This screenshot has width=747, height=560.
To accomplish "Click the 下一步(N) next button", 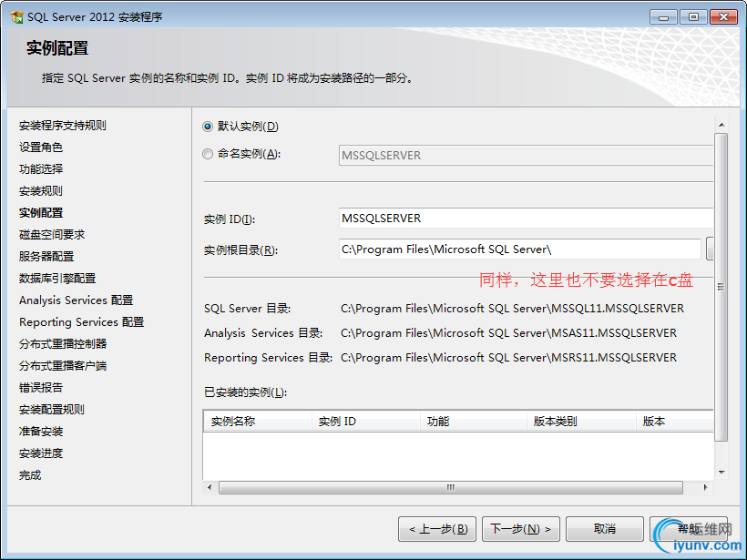I will click(x=521, y=529).
